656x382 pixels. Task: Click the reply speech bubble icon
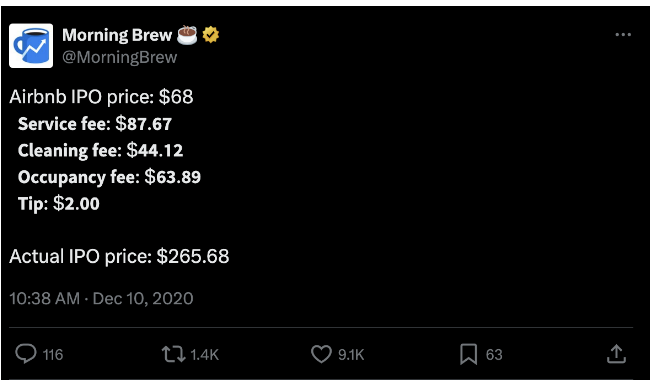click(26, 354)
